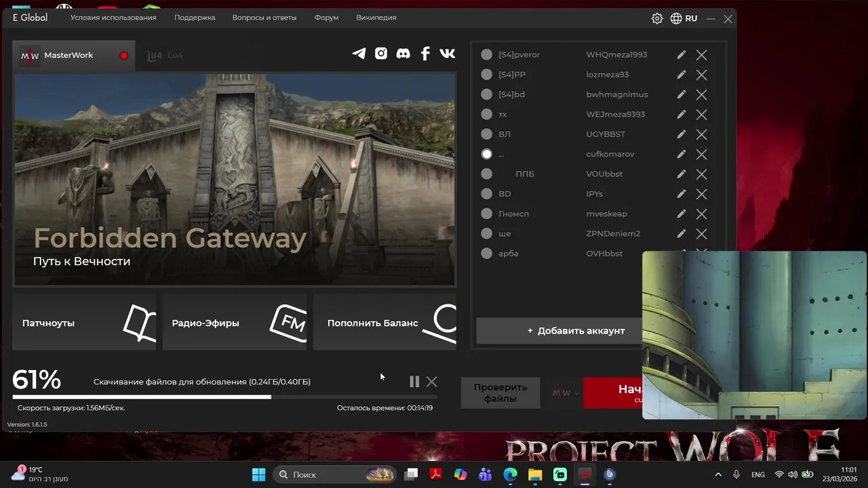Select the BD IPYs account radio button
Image resolution: width=868 pixels, height=488 pixels.
(x=487, y=194)
